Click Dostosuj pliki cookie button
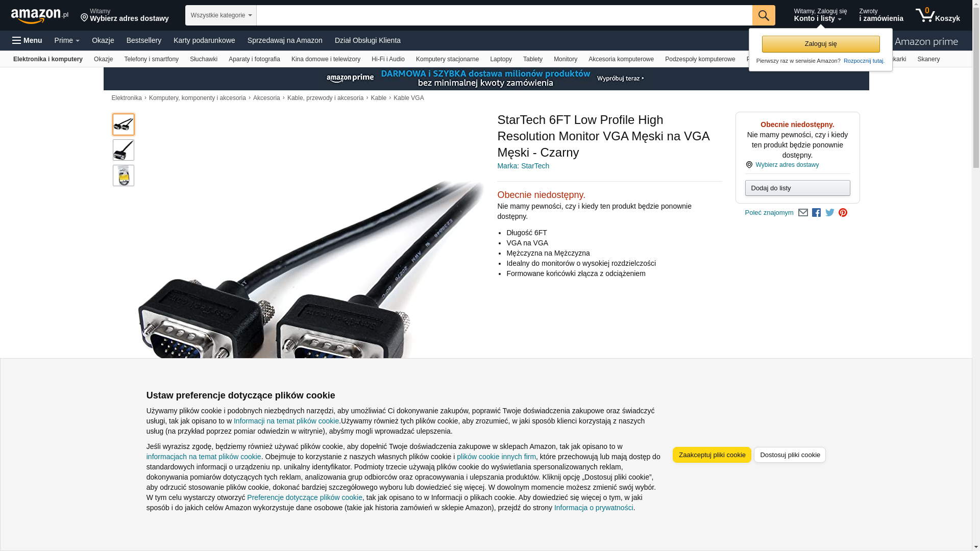The height and width of the screenshot is (551, 980). [790, 455]
